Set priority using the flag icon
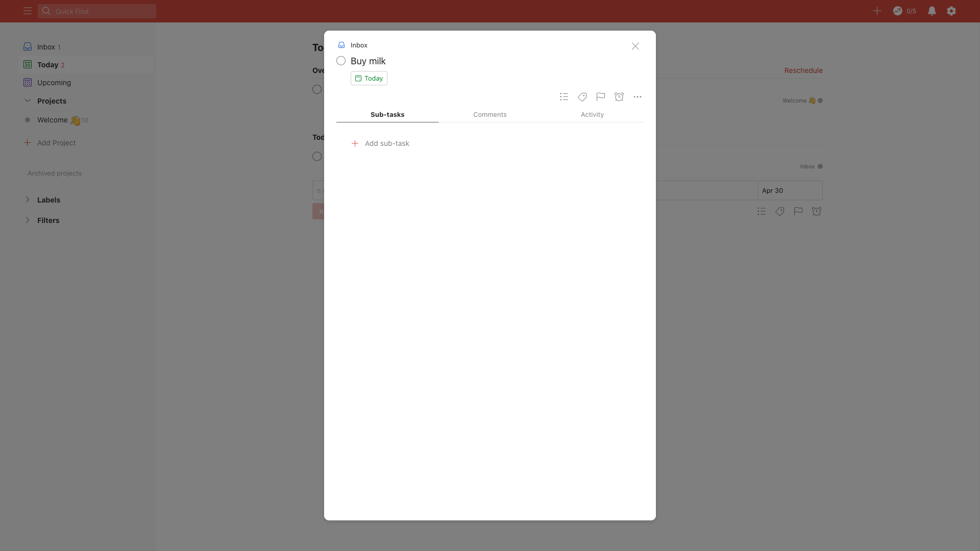The image size is (980, 551). pos(600,97)
